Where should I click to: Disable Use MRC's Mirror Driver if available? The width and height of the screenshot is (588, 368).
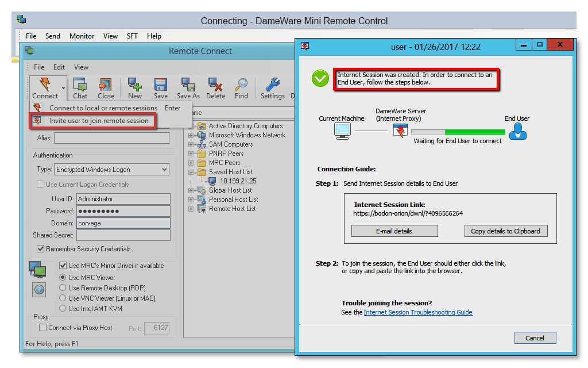(x=62, y=266)
